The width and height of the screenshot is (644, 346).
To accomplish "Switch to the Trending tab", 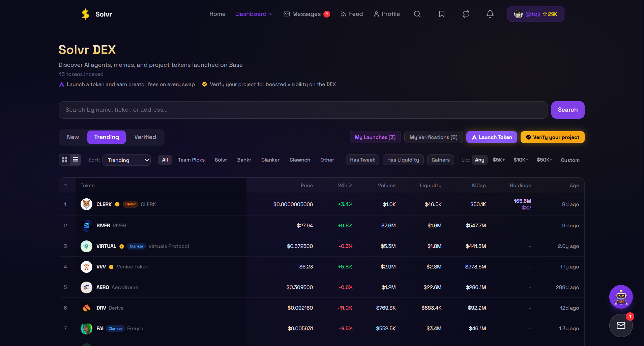I will coord(107,137).
